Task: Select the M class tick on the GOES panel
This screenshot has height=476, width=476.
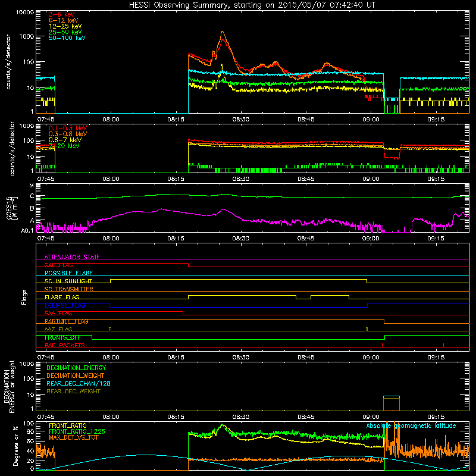Action: [x=32, y=186]
